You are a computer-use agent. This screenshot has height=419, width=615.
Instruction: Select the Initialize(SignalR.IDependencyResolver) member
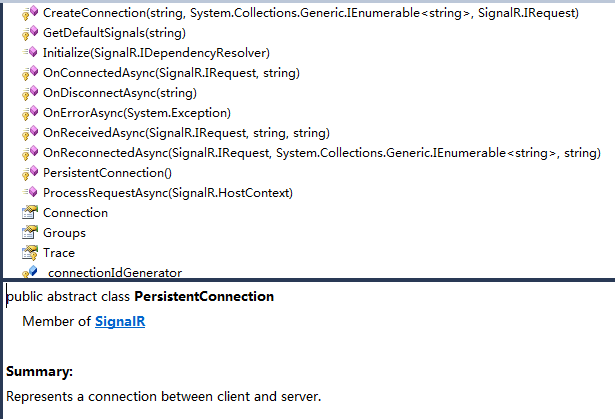coord(156,53)
